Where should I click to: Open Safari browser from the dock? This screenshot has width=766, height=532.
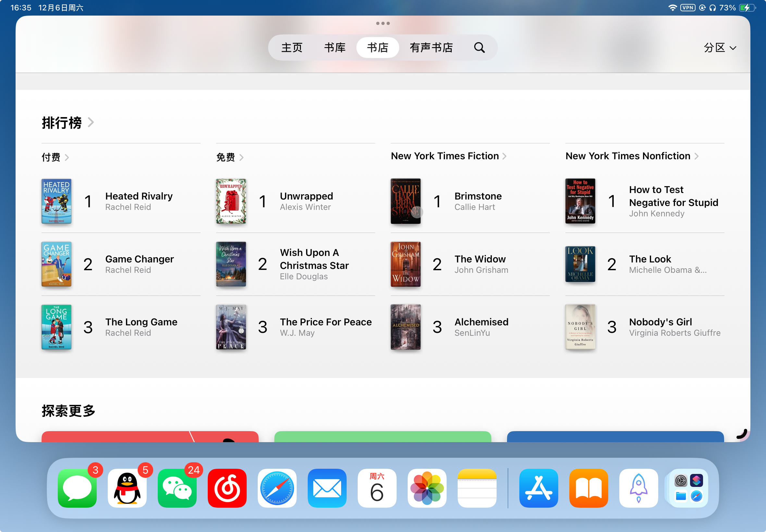pyautogui.click(x=277, y=488)
